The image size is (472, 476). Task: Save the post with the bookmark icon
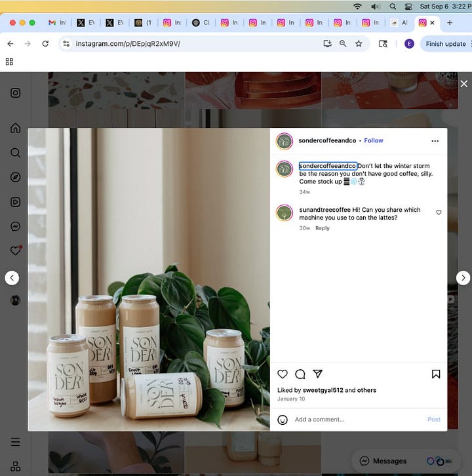point(436,374)
